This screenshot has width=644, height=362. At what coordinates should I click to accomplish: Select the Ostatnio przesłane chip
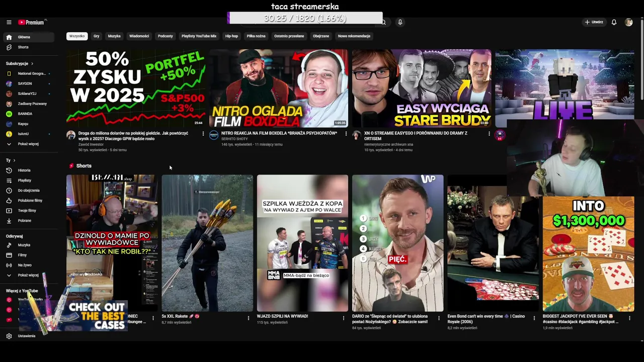(289, 36)
